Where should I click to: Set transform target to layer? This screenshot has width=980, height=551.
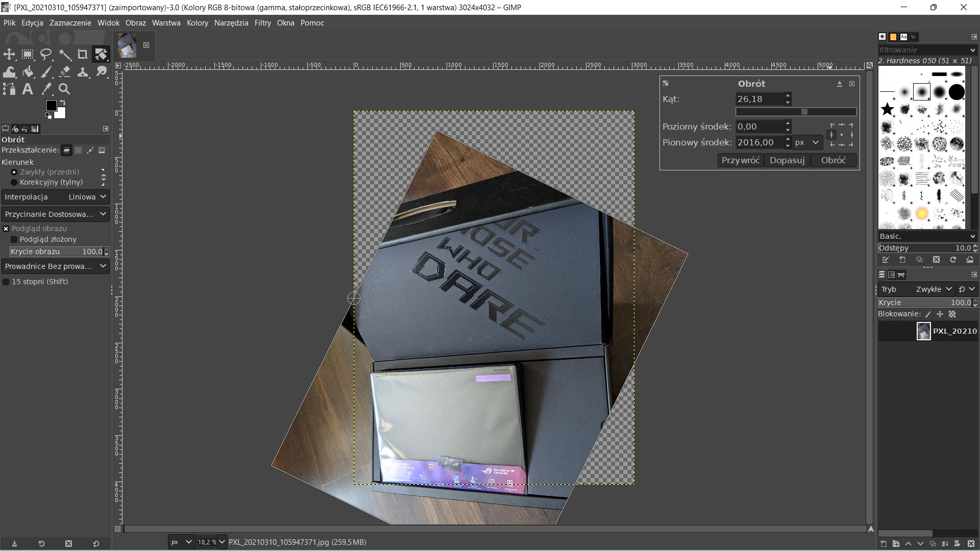coord(67,150)
